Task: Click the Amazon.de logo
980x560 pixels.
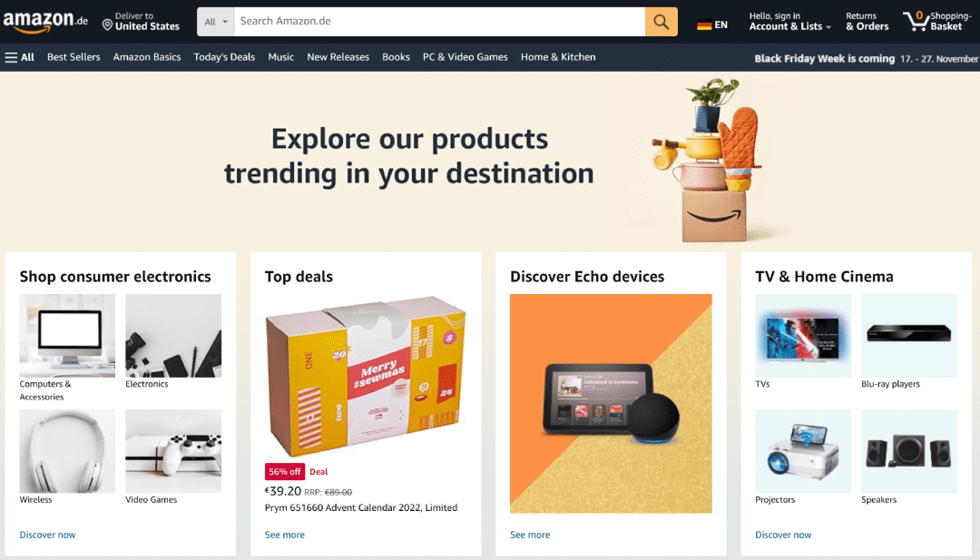Action: click(45, 22)
